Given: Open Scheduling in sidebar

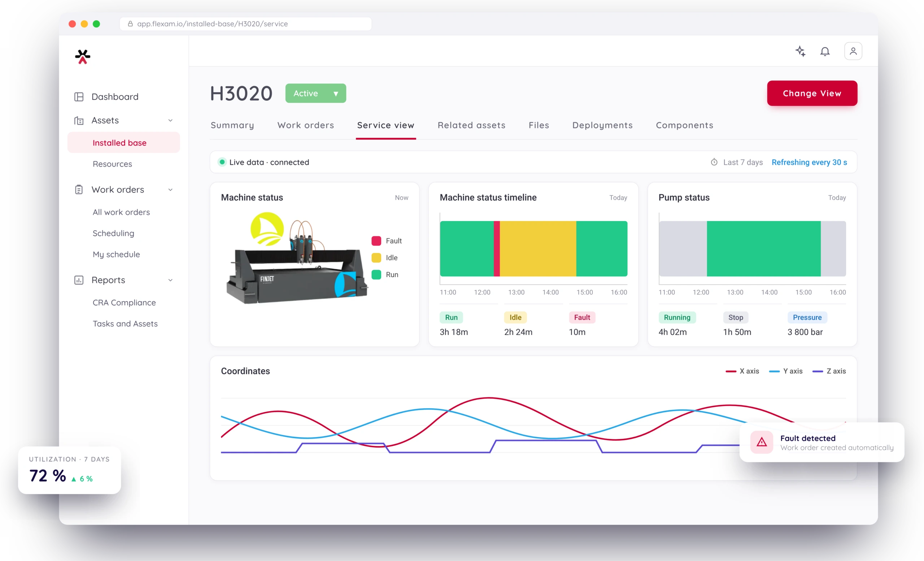Looking at the screenshot, I should (113, 233).
